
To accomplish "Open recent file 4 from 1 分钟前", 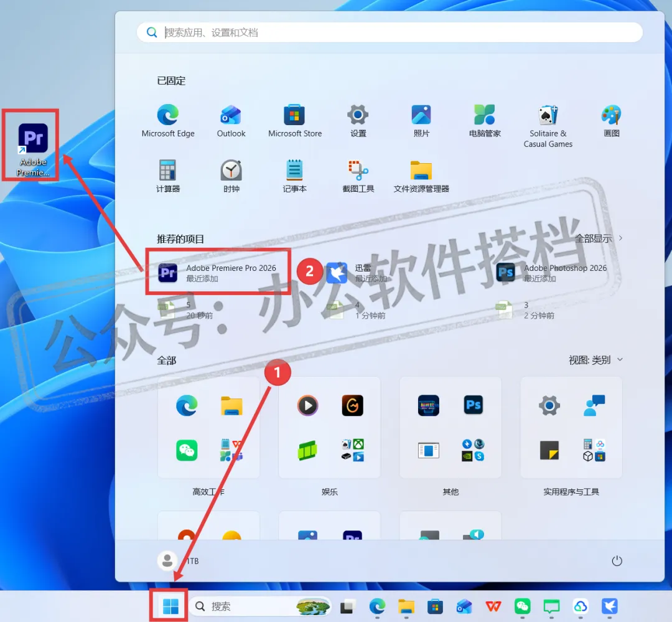I will pos(356,310).
